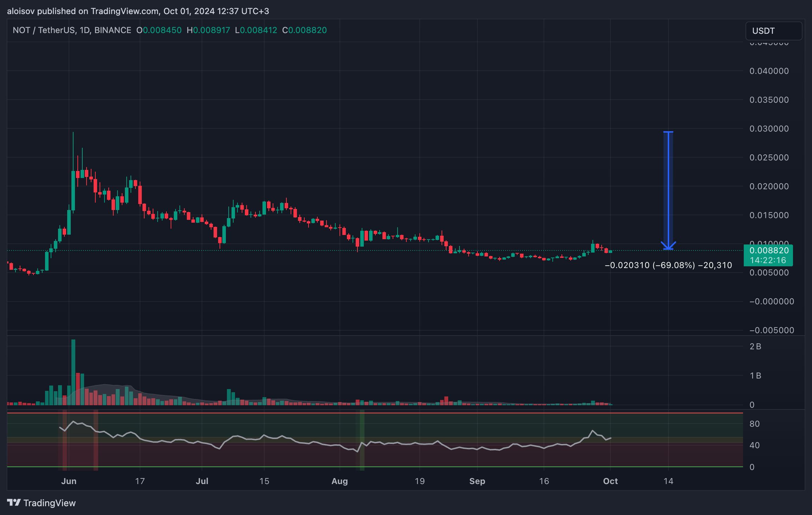Open the USDT currency dropdown
This screenshot has width=812, height=515.
click(774, 31)
